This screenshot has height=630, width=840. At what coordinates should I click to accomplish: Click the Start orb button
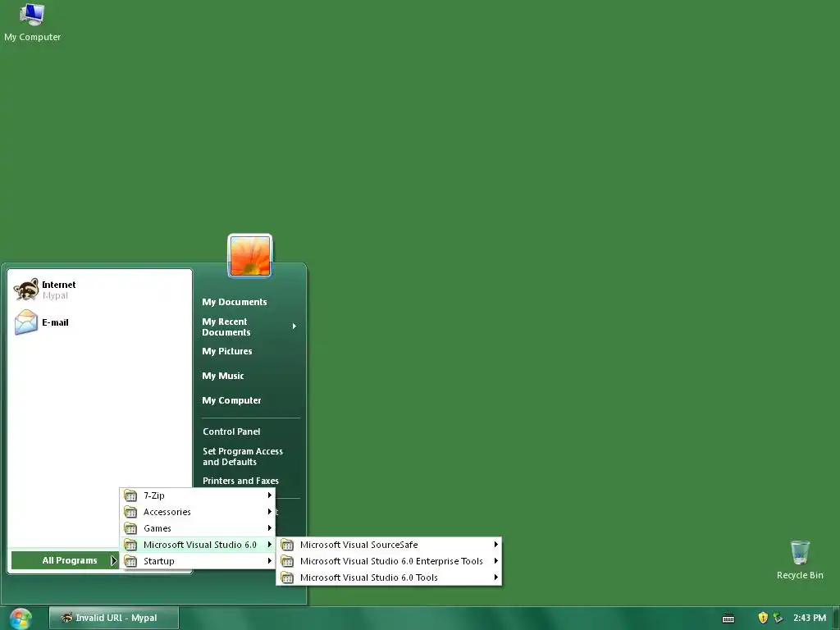click(x=21, y=619)
